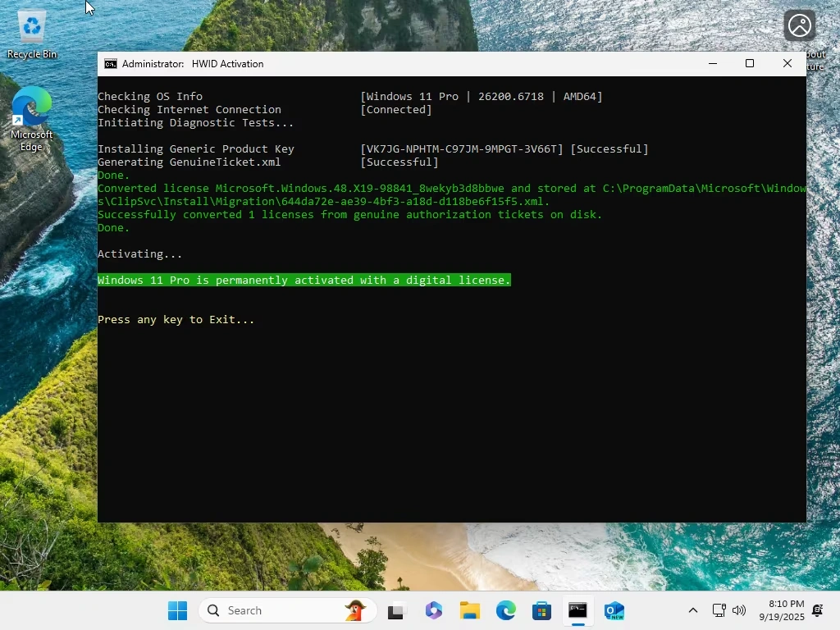Launch Microsoft 365 Copilot from taskbar

434,610
